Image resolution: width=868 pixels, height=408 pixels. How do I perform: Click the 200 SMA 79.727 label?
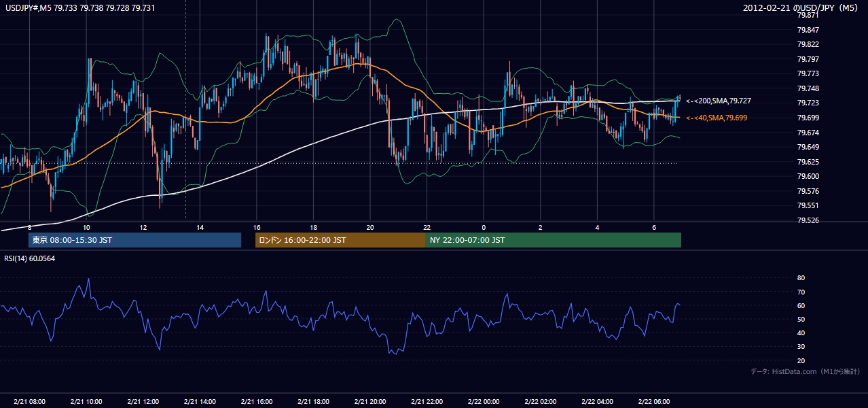click(719, 101)
